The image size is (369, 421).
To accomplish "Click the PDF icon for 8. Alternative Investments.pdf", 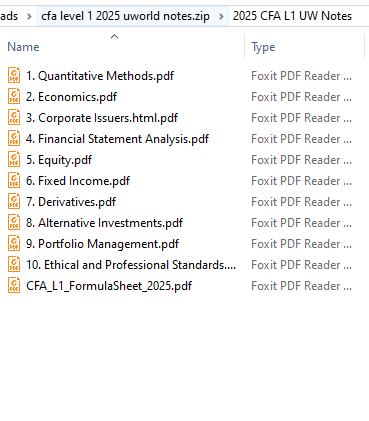I will pyautogui.click(x=14, y=222).
